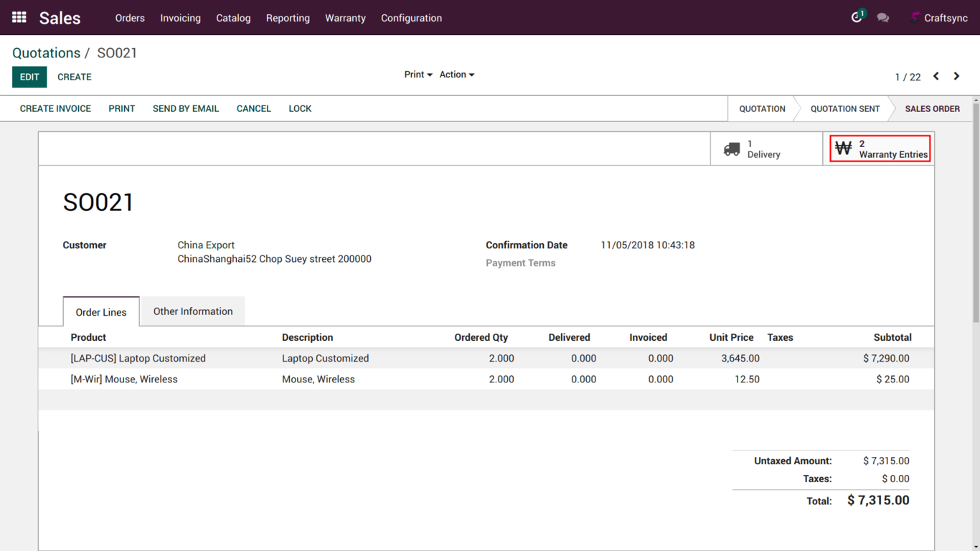Click the vertical page scrollbar

tap(976, 215)
